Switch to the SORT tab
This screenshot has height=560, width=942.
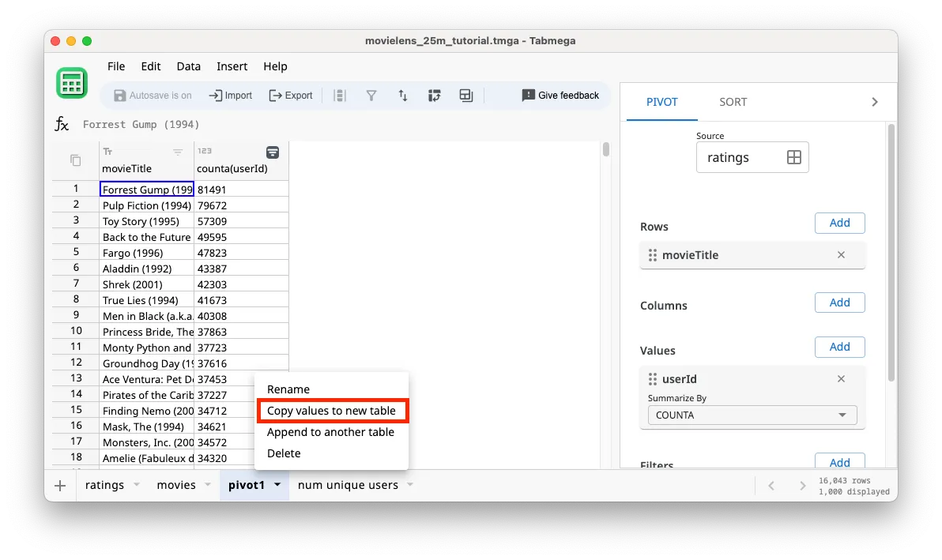733,101
